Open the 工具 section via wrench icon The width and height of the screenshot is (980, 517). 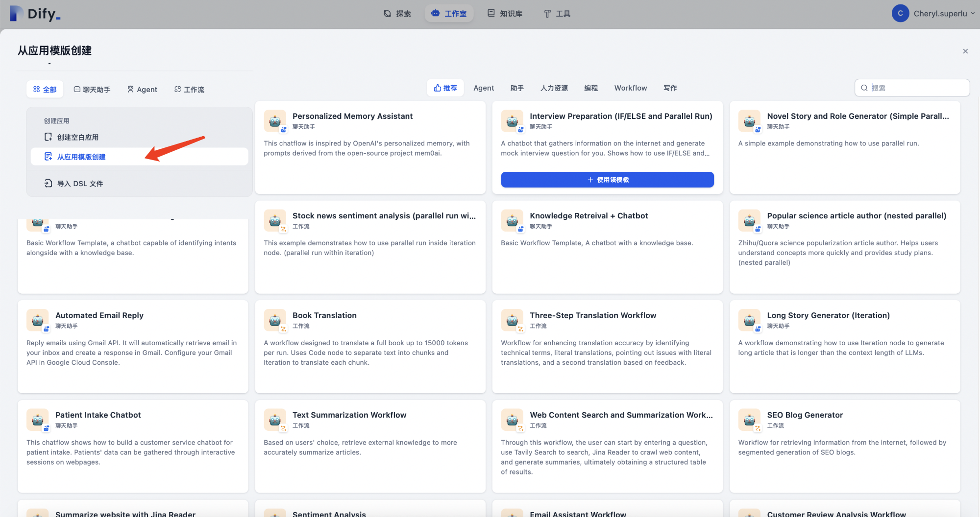547,13
